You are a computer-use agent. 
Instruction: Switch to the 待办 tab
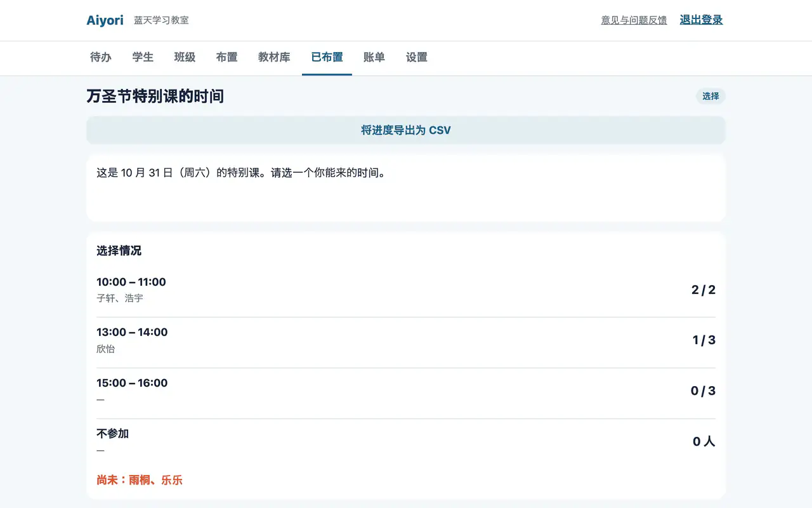(x=101, y=57)
